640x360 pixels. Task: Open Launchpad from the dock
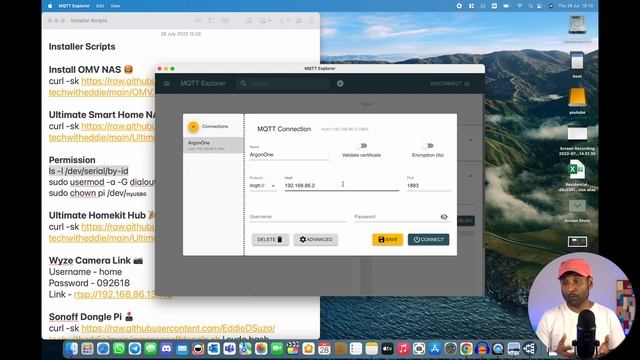point(87,349)
